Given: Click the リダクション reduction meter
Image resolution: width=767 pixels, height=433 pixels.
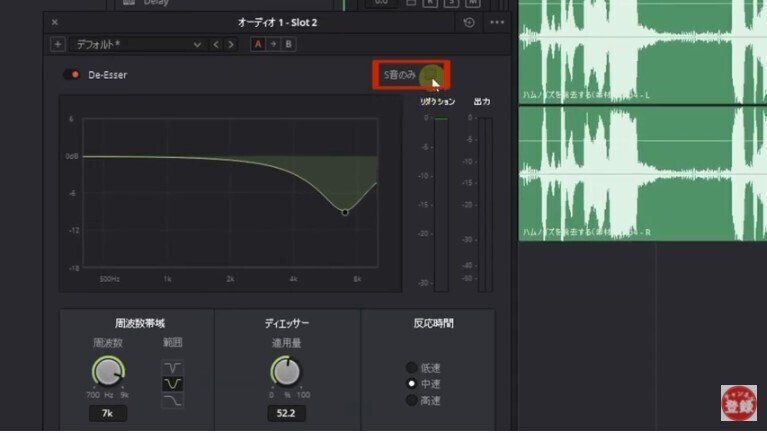Looking at the screenshot, I should point(441,205).
